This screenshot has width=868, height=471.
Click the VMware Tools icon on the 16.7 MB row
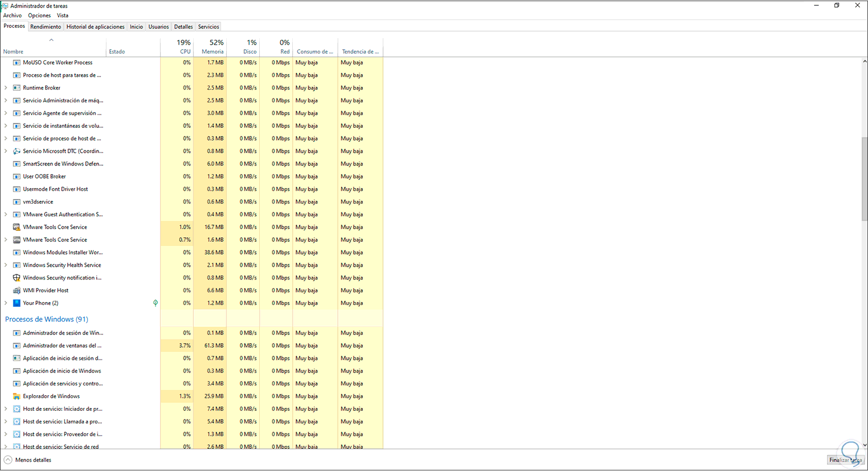[x=17, y=227]
